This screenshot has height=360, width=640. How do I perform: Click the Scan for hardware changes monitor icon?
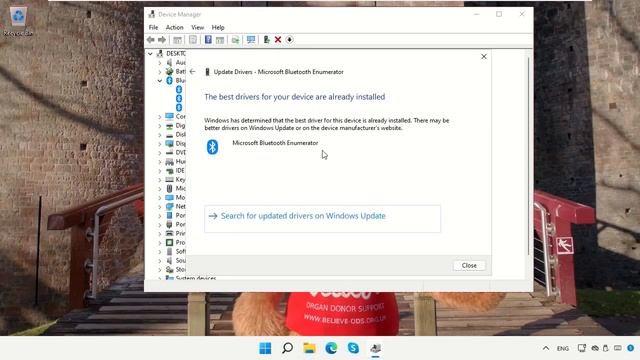click(251, 40)
